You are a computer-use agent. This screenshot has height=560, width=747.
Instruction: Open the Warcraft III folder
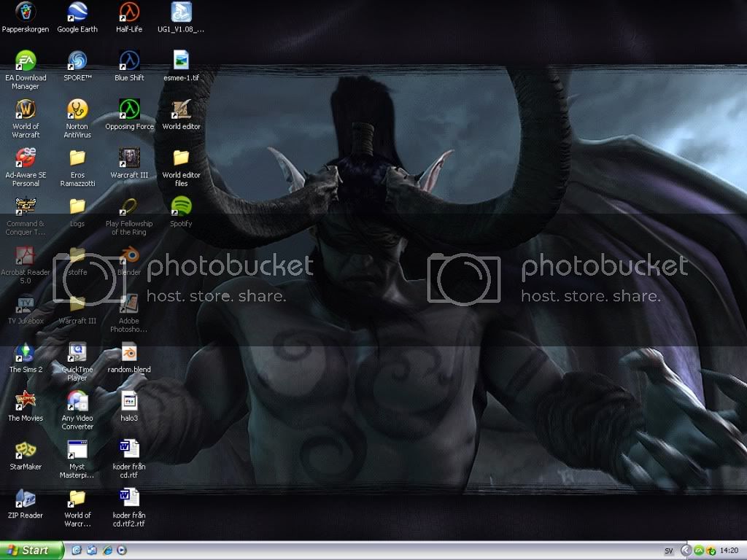(77, 309)
